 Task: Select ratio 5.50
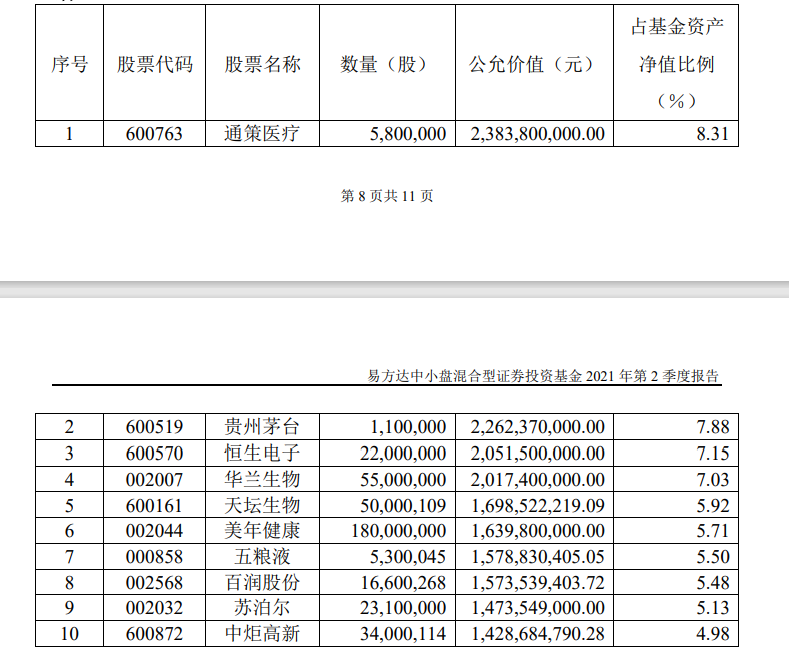click(x=713, y=557)
